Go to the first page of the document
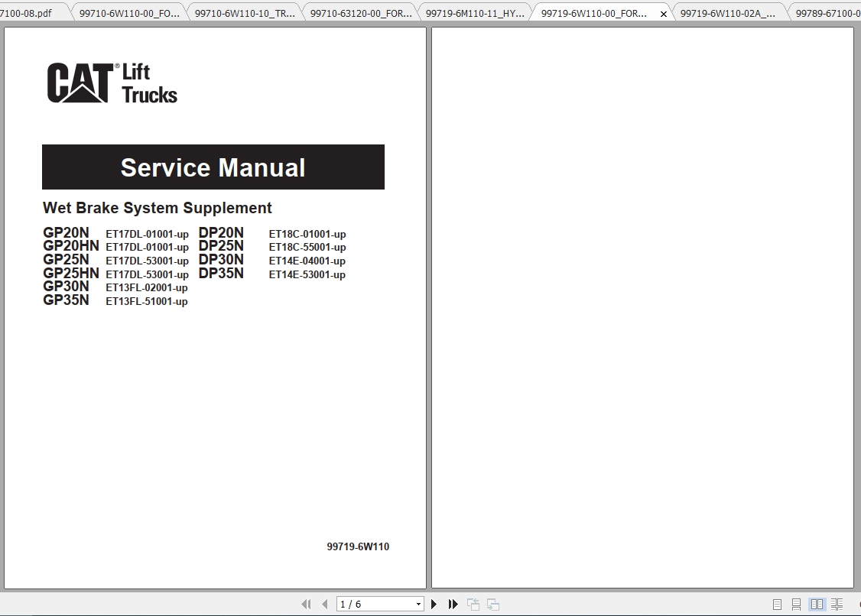 point(306,604)
